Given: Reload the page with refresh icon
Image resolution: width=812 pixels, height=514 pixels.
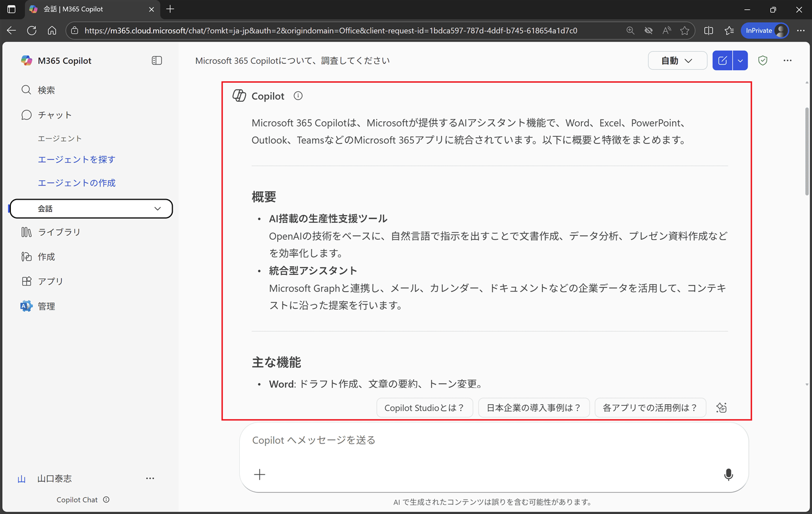Looking at the screenshot, I should (x=32, y=30).
